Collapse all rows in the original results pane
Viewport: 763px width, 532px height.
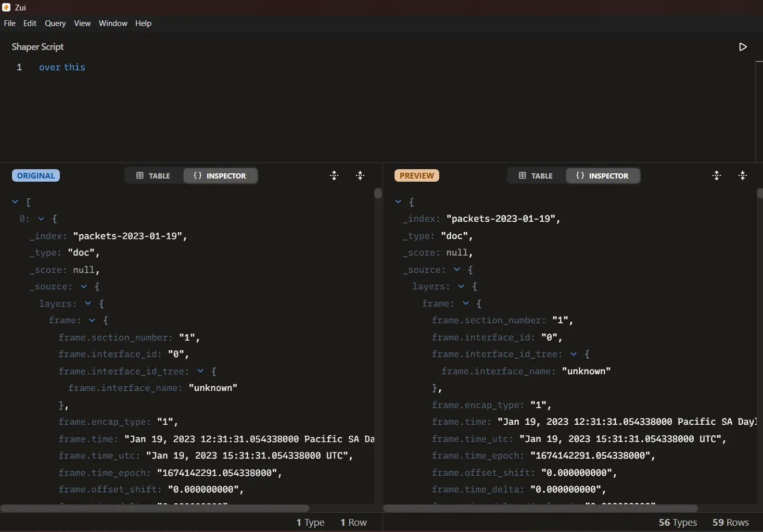point(360,175)
